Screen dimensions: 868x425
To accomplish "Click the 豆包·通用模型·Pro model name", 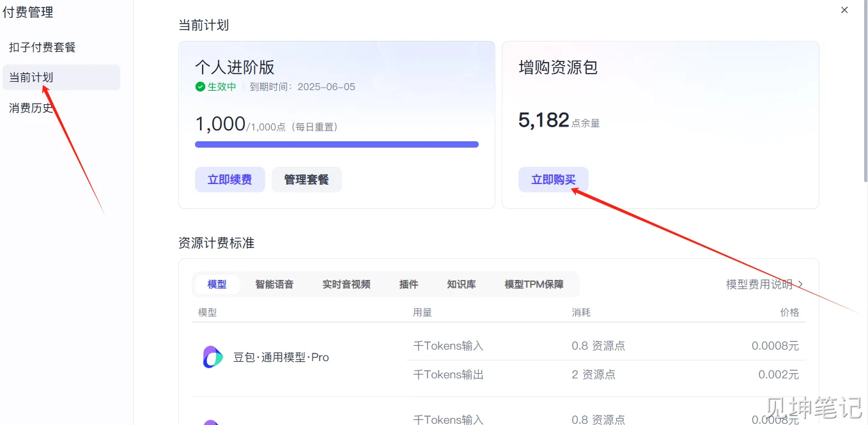I will (281, 357).
